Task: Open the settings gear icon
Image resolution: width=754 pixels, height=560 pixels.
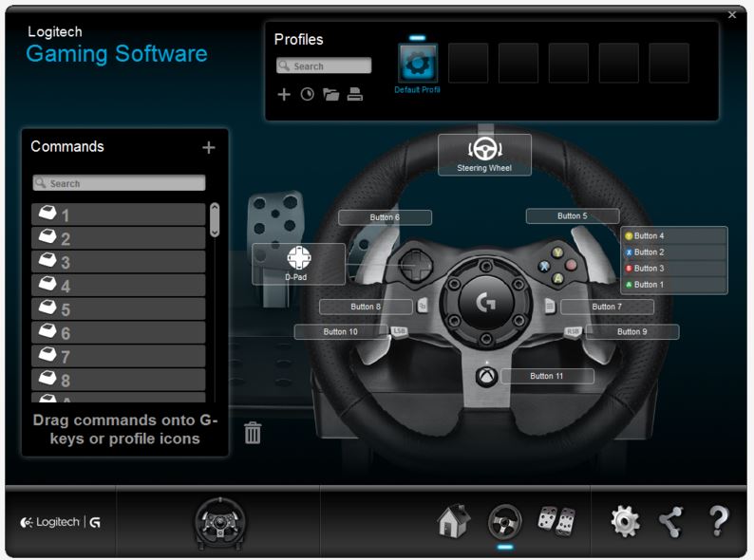Action: coord(625,521)
